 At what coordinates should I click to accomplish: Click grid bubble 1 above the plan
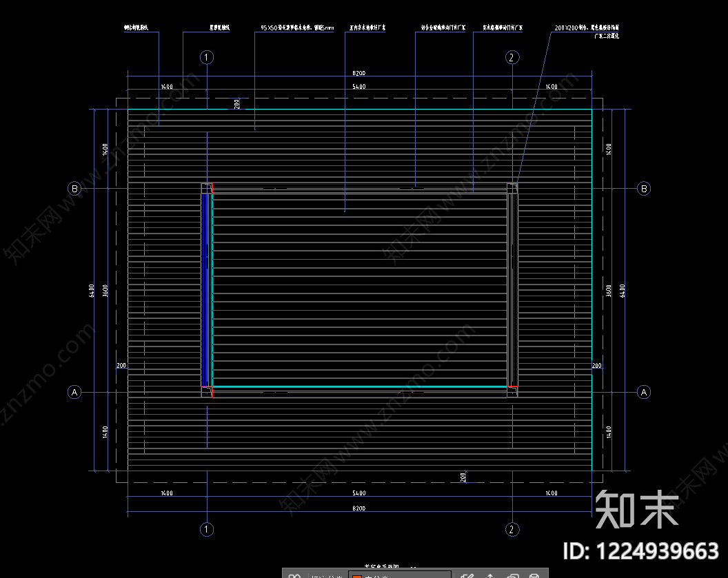(207, 57)
